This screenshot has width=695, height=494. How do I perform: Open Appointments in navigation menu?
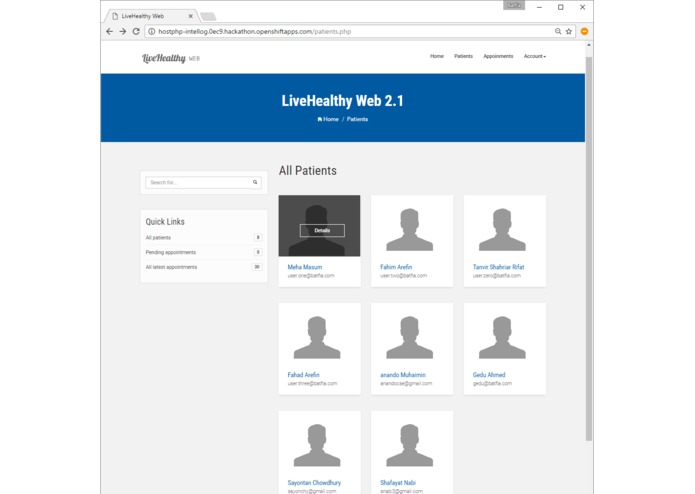[x=498, y=56]
